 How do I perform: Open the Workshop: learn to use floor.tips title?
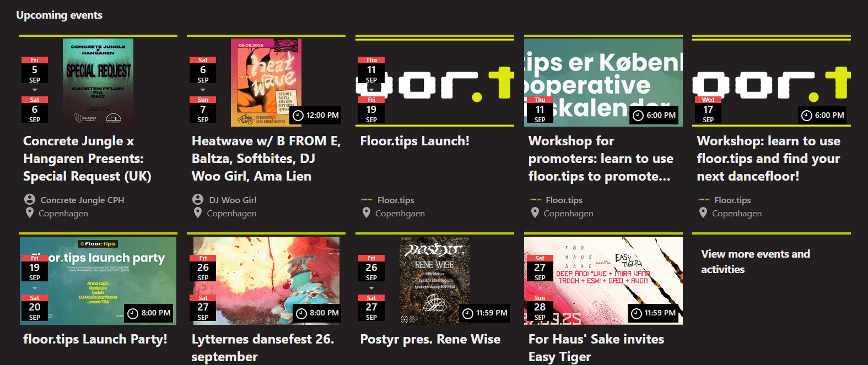pos(768,159)
